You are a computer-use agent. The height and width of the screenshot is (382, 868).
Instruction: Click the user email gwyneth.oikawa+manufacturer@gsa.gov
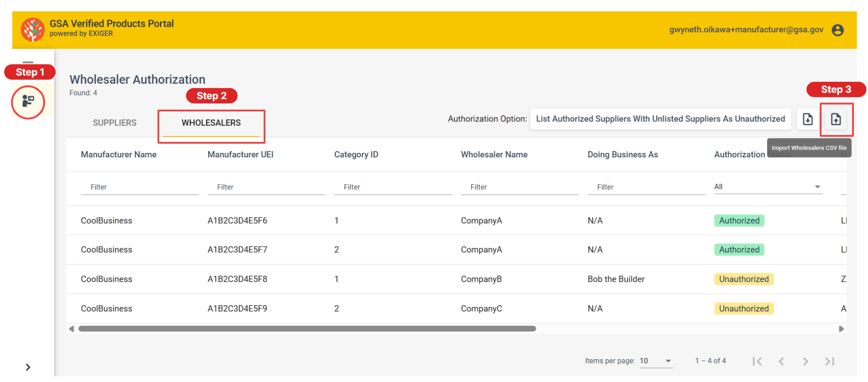(x=746, y=30)
